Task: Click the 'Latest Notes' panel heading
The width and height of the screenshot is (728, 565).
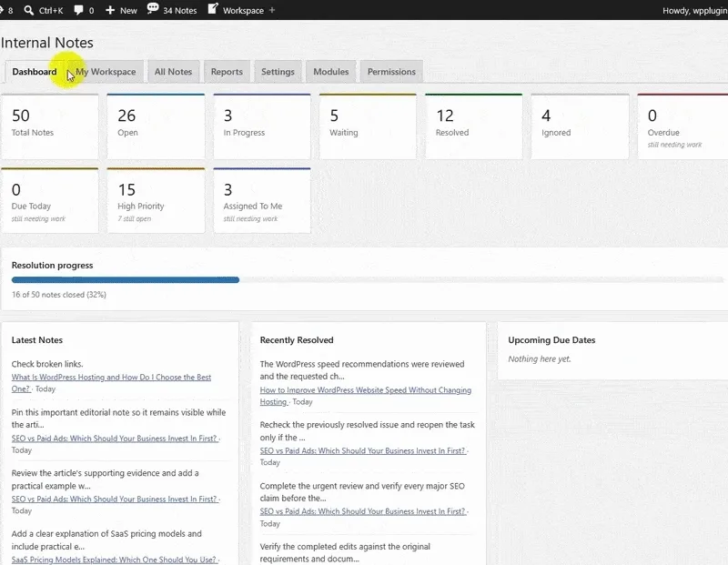Action: [37, 340]
